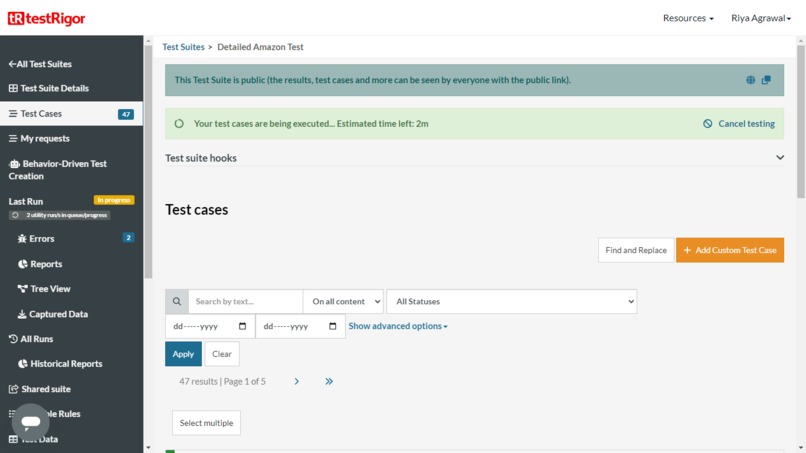The image size is (806, 453).
Task: Click the Shared suite share icon
Action: (13, 389)
